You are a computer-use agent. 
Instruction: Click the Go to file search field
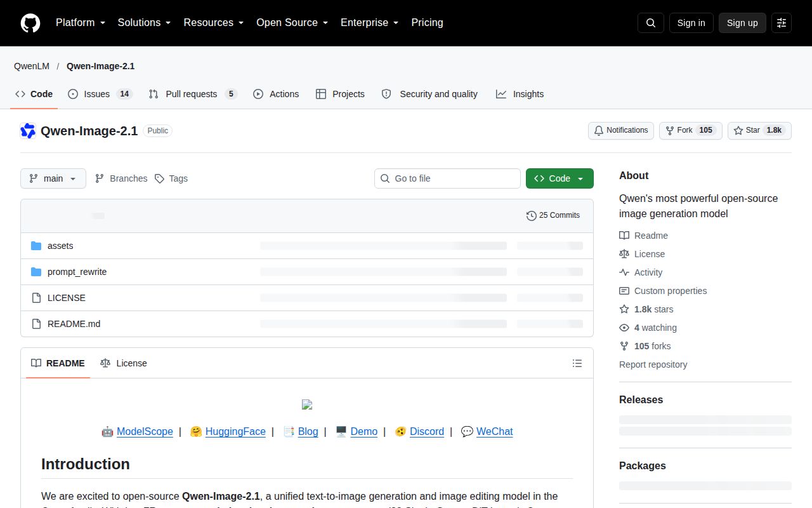(447, 178)
